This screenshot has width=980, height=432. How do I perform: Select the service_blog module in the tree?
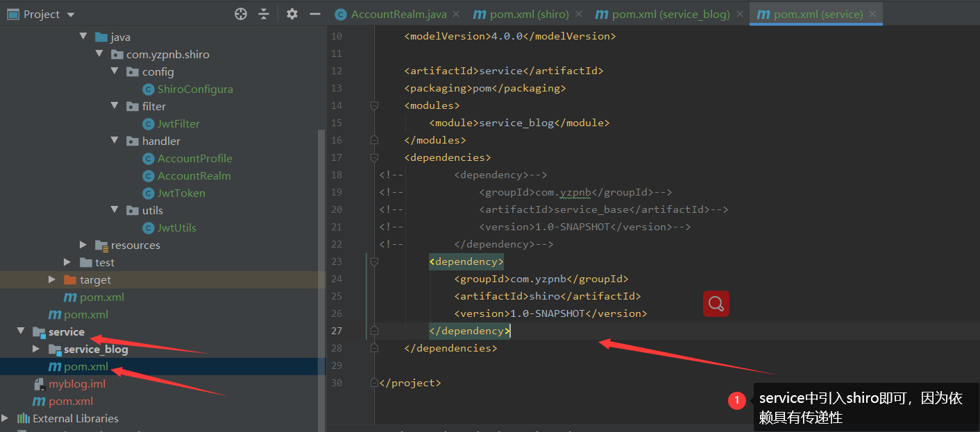pos(96,349)
